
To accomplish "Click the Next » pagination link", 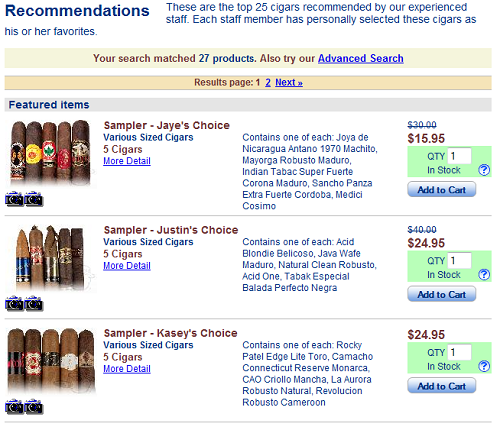I will [x=289, y=82].
